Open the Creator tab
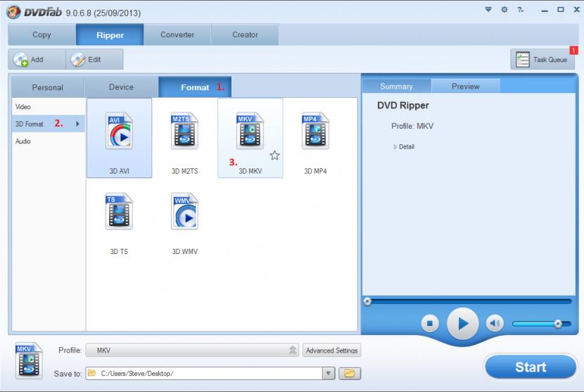Viewport: 584px width, 392px height. click(245, 34)
